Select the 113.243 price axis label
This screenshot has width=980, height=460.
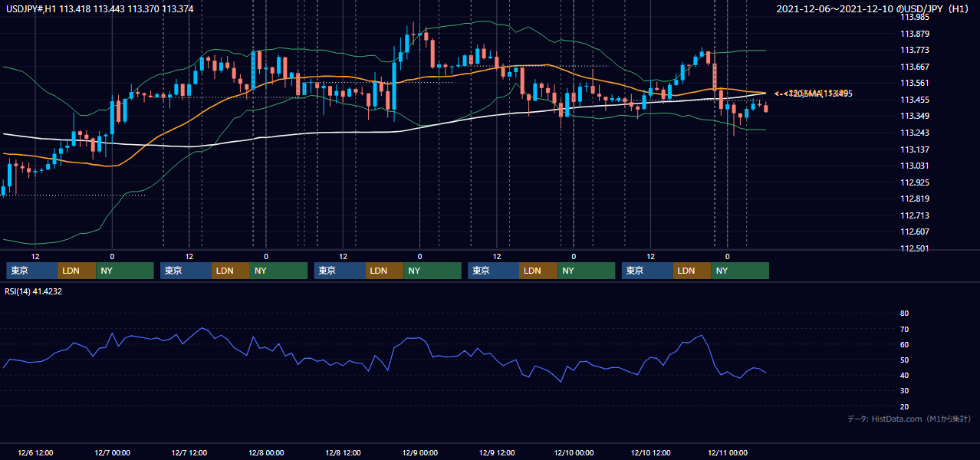[x=915, y=133]
